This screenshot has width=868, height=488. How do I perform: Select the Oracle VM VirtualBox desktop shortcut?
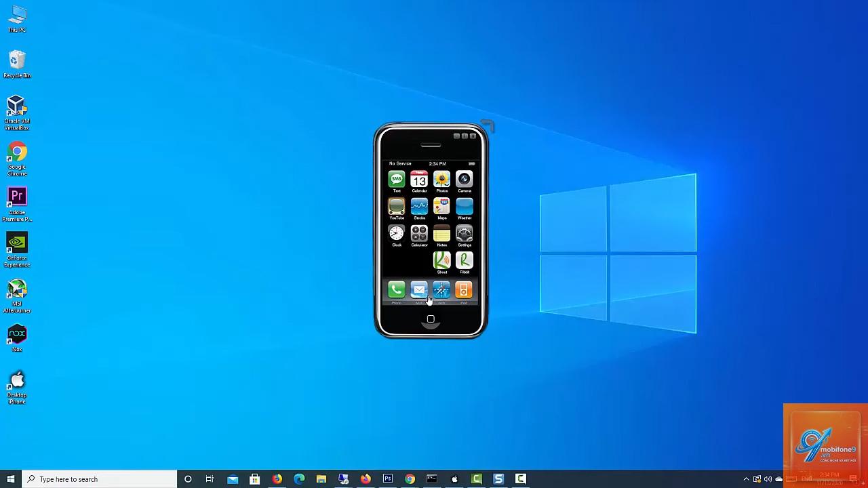coord(17,113)
